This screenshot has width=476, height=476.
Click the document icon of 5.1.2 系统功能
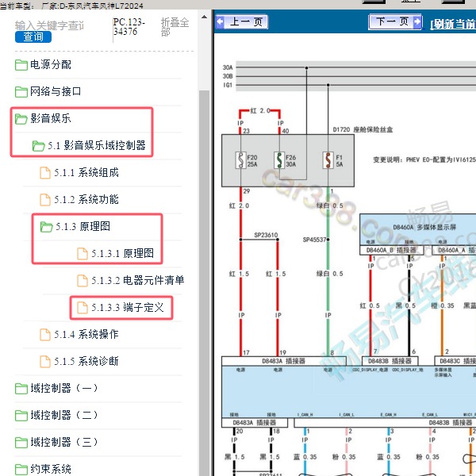45,200
